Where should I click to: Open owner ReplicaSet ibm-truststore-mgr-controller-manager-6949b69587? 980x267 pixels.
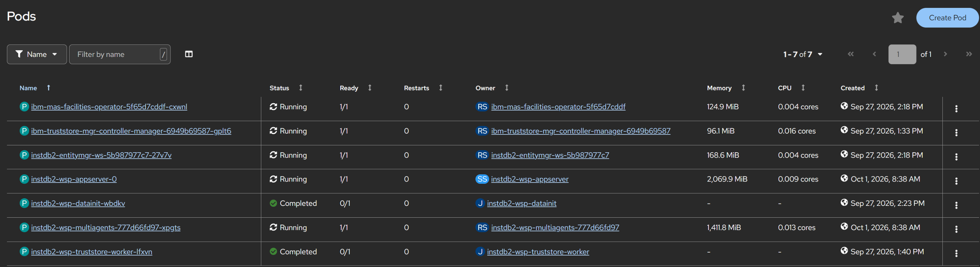pyautogui.click(x=581, y=131)
